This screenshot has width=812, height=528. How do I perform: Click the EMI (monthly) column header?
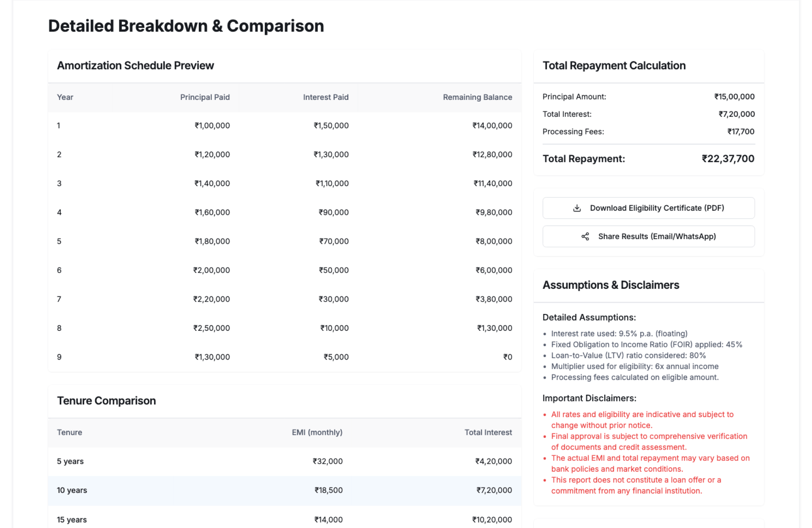pos(317,432)
